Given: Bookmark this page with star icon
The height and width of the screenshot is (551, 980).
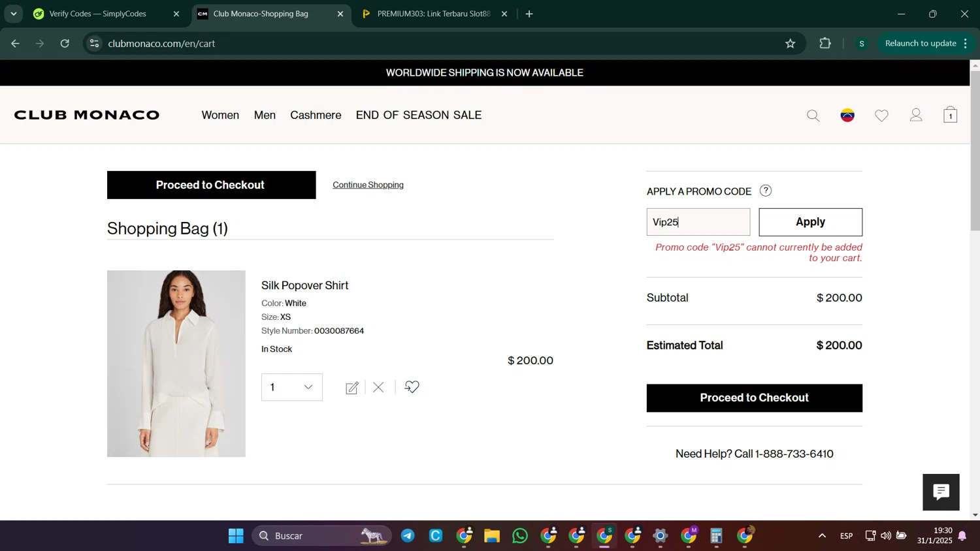Looking at the screenshot, I should coord(790,44).
